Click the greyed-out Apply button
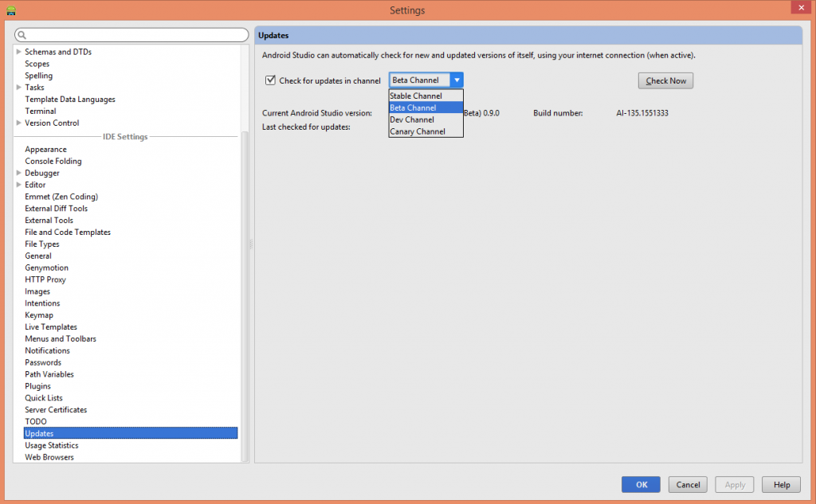The height and width of the screenshot is (504, 816). (735, 484)
